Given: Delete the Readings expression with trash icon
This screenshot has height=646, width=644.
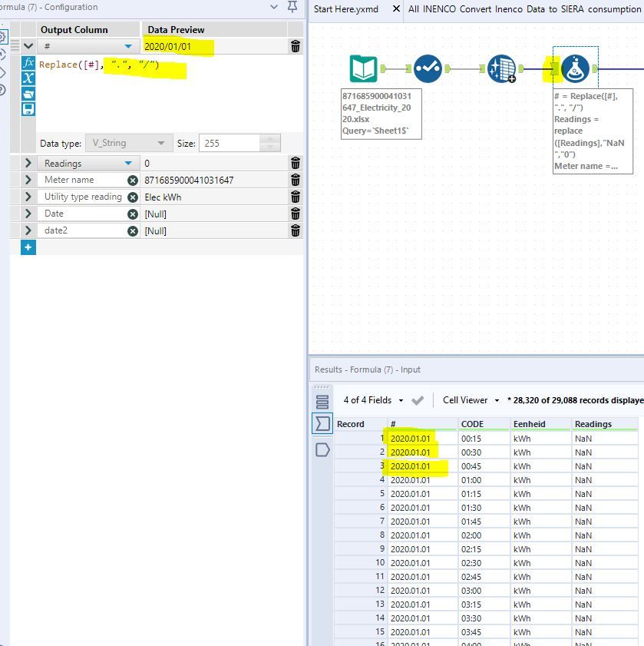Looking at the screenshot, I should coord(296,163).
